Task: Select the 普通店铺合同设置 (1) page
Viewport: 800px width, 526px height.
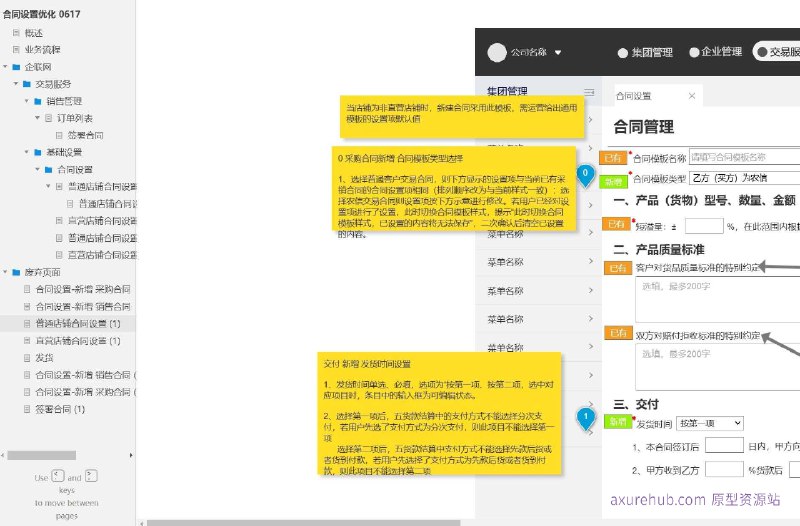Action: coord(78,323)
